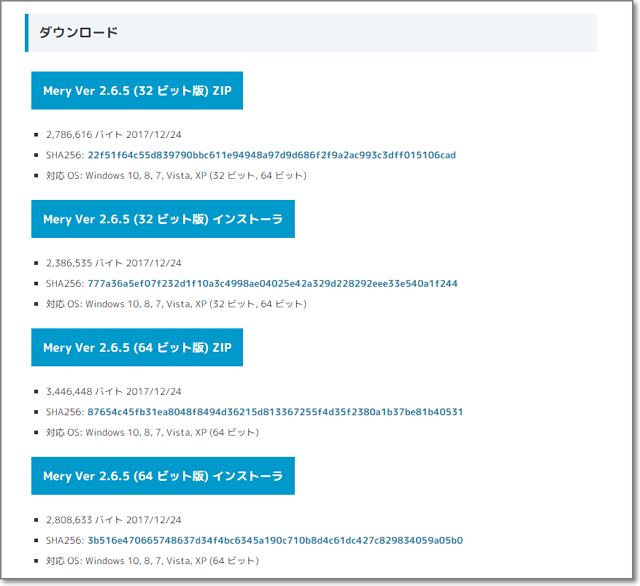The image size is (640, 586).
Task: Click the 2,808,633 バイト file size text
Action: pos(84,520)
